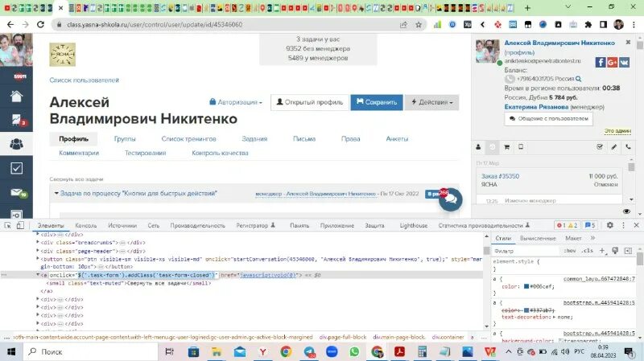Open the Задания tab

point(254,138)
